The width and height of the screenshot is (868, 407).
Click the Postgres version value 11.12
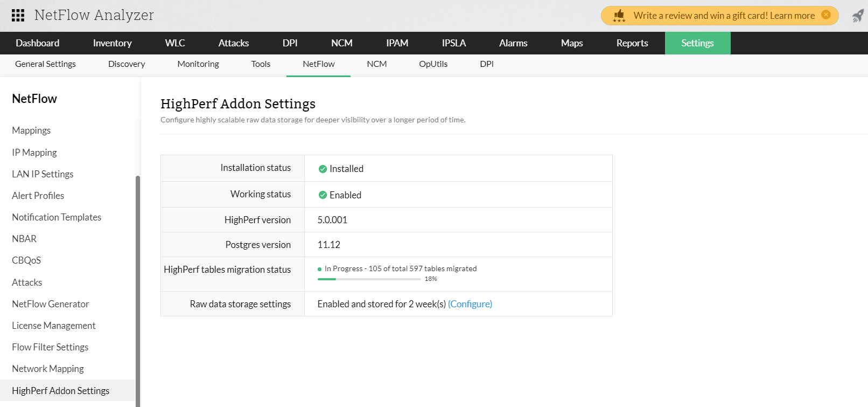[329, 245]
